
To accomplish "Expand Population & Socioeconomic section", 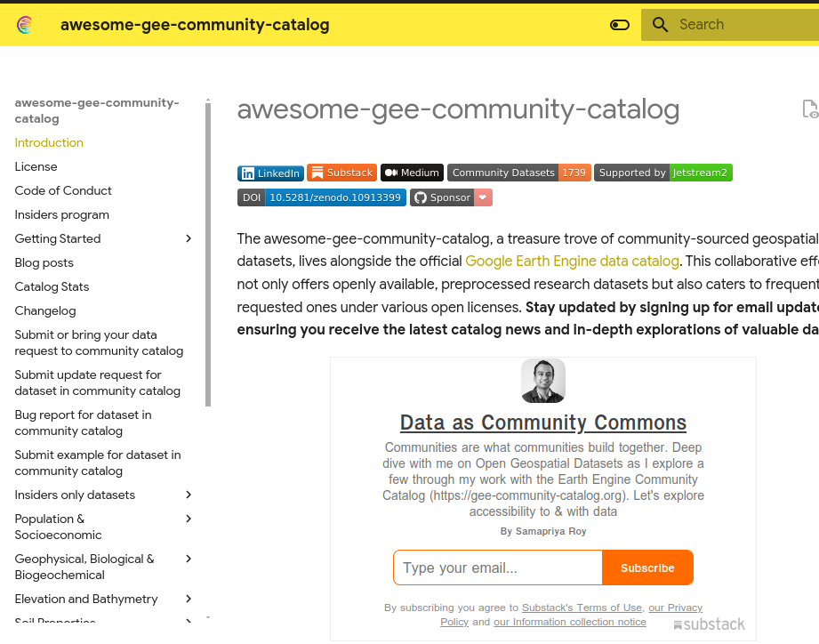I will (x=189, y=519).
